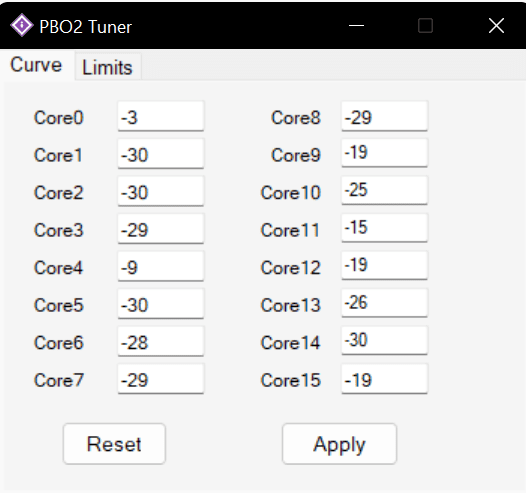The image size is (526, 493).
Task: Focus the Core15 value text box
Action: pyautogui.click(x=384, y=379)
